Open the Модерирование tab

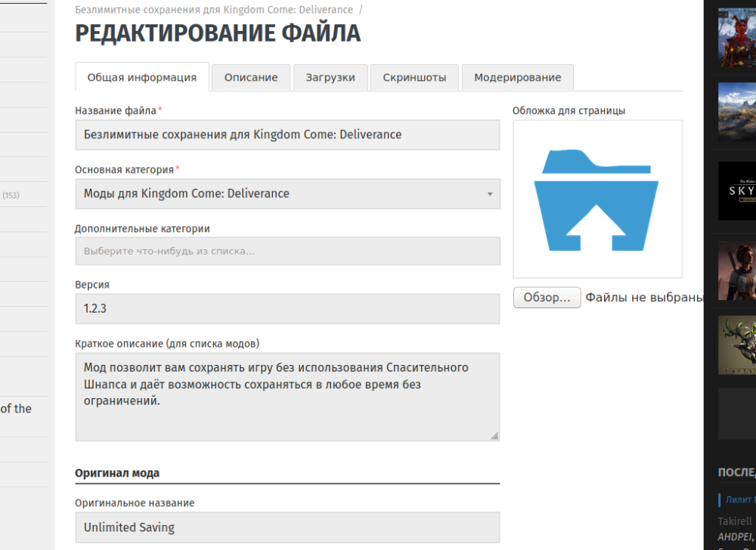click(x=517, y=77)
